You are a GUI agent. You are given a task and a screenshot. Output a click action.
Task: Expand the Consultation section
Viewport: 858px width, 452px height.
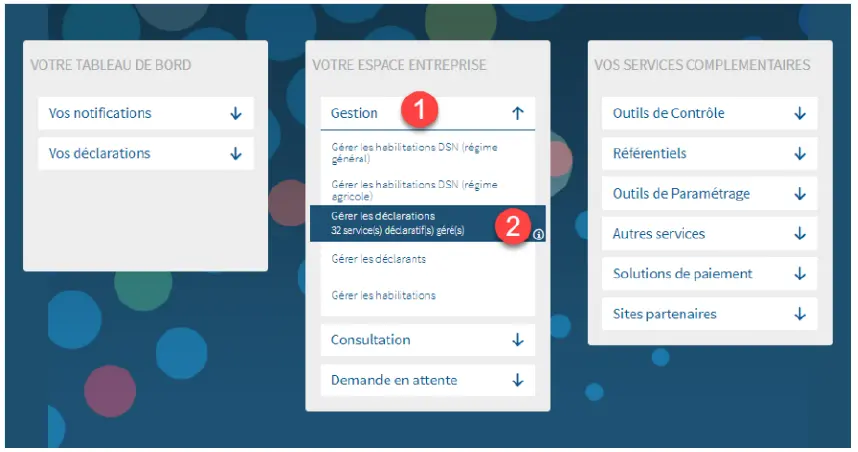(517, 340)
